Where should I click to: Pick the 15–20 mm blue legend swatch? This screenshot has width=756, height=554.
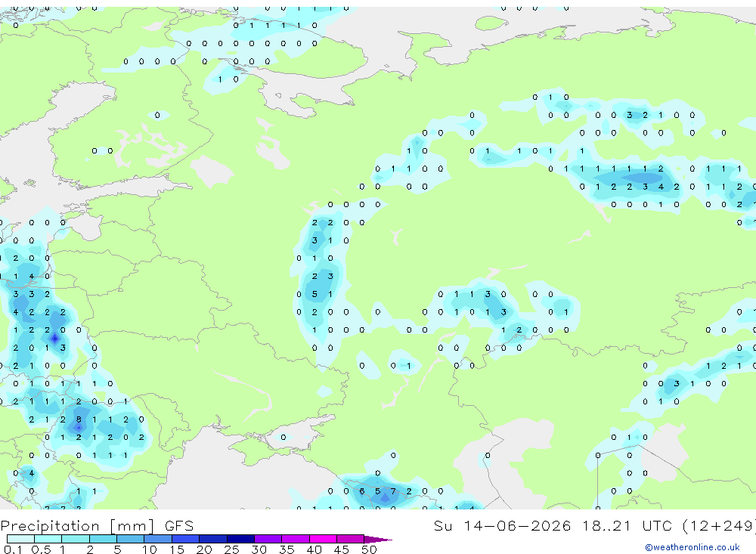pyautogui.click(x=185, y=539)
